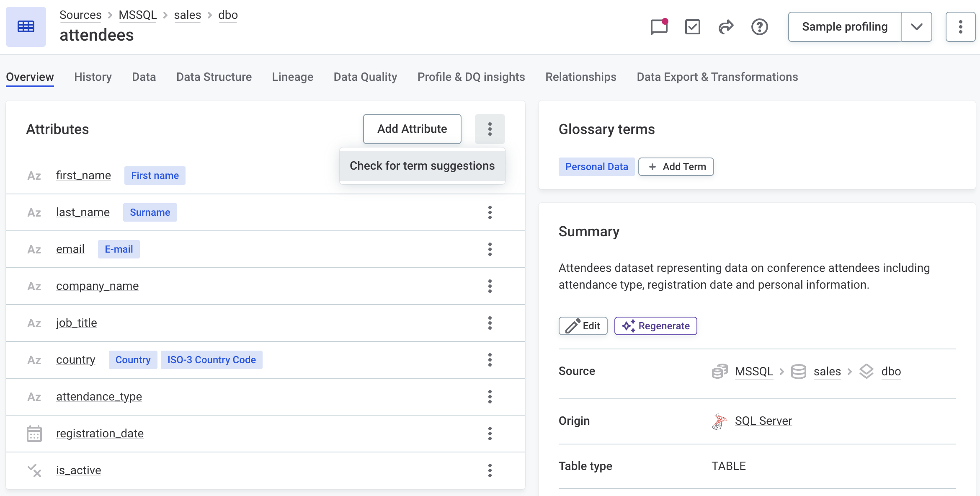The height and width of the screenshot is (496, 980).
Task: Open kebab menu for last_name row
Action: tap(490, 212)
